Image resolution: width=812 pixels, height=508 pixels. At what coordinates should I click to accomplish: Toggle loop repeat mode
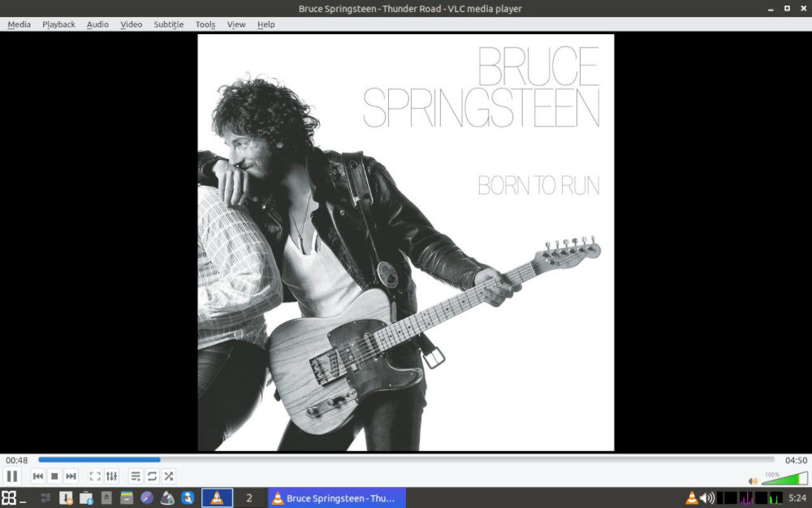click(x=152, y=476)
